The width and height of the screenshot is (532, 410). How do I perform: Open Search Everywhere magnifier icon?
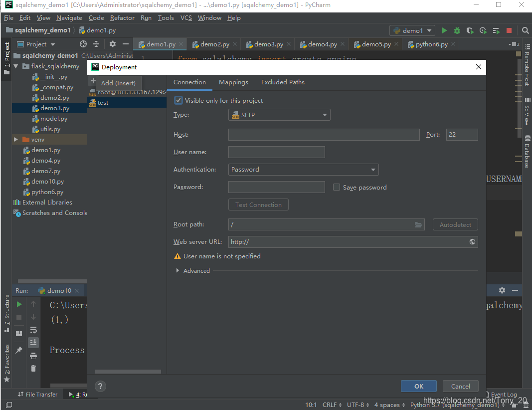click(x=525, y=30)
